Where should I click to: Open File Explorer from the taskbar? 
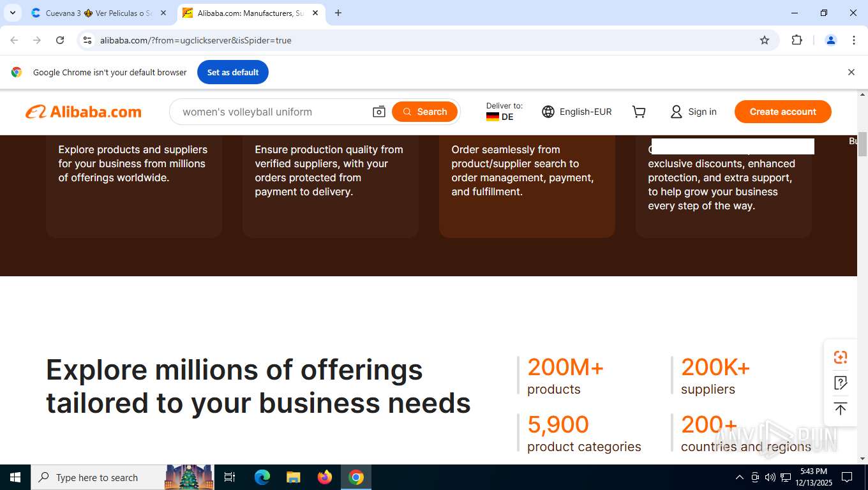click(x=294, y=477)
